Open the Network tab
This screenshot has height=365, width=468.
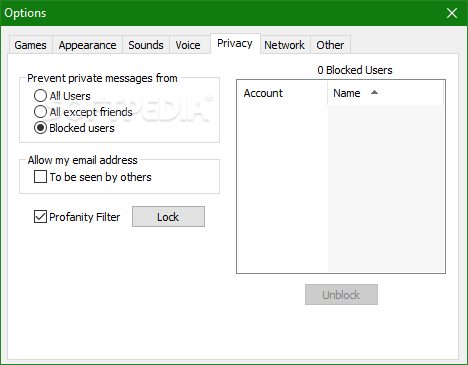(x=285, y=45)
